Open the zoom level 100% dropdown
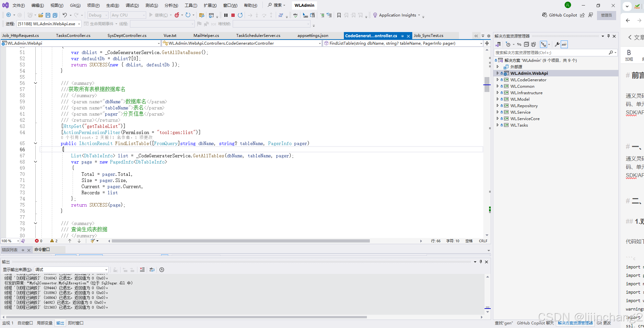Image resolution: width=644 pixels, height=328 pixels. [18, 241]
